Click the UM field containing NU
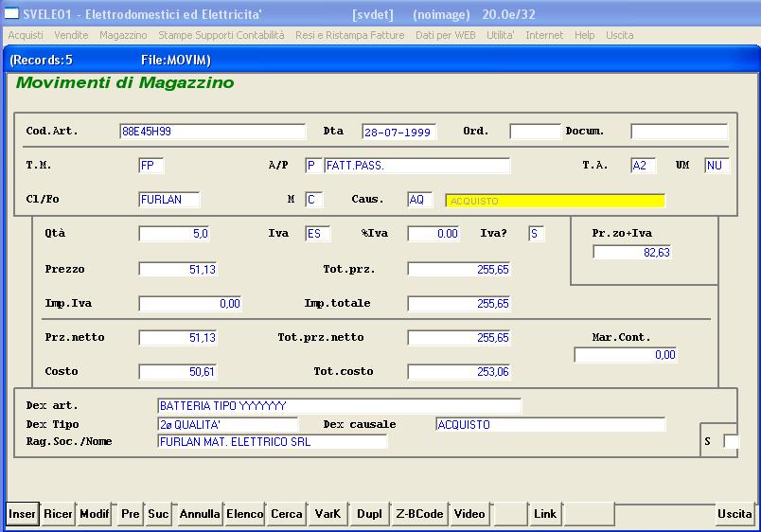 (717, 166)
